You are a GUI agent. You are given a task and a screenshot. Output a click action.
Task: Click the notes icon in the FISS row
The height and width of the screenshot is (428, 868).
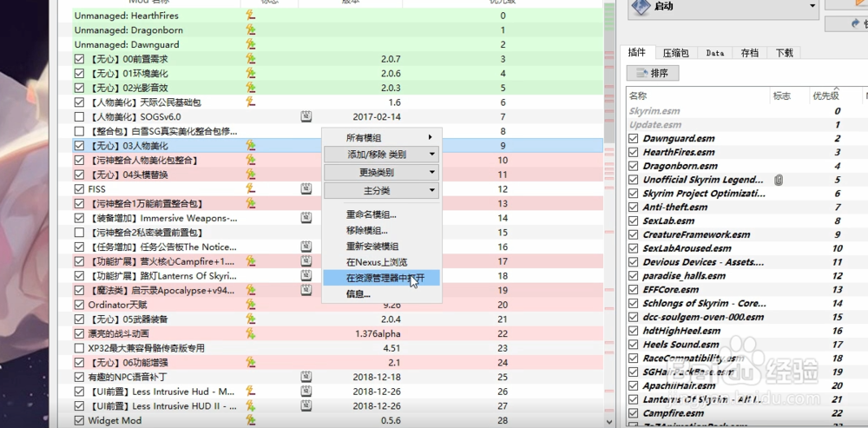click(306, 188)
